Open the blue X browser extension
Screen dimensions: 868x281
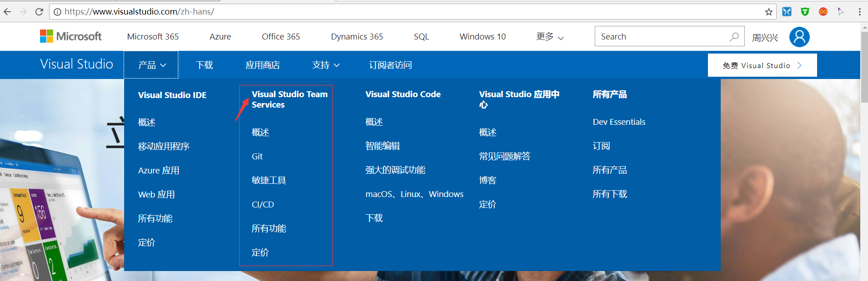point(787,12)
